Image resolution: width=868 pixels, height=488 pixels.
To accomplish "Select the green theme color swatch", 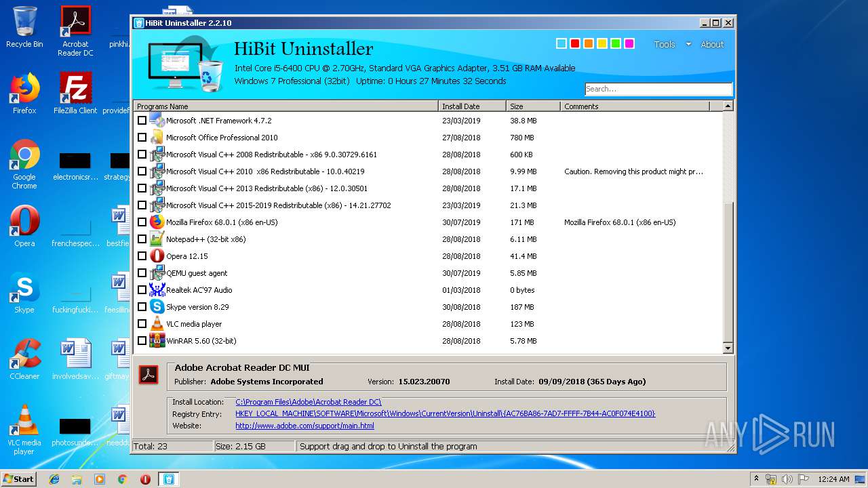I will [x=616, y=43].
